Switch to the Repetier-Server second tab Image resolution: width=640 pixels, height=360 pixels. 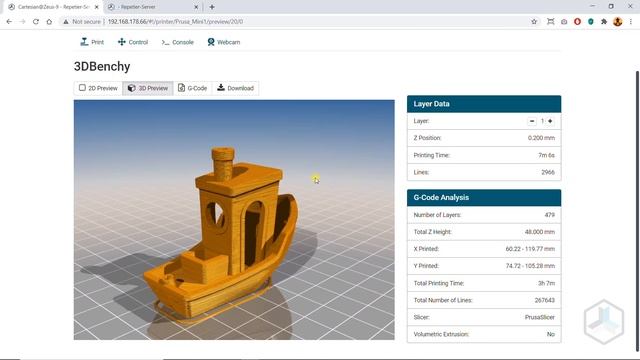pos(153,7)
